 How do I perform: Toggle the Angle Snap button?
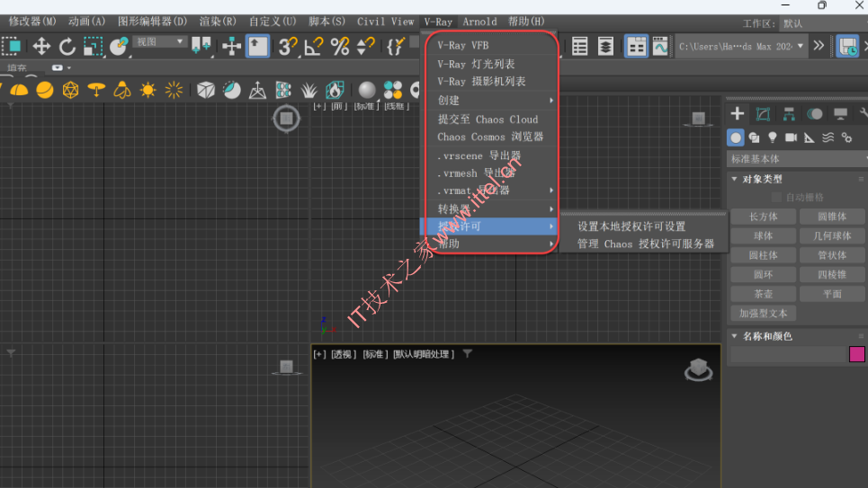[x=314, y=47]
